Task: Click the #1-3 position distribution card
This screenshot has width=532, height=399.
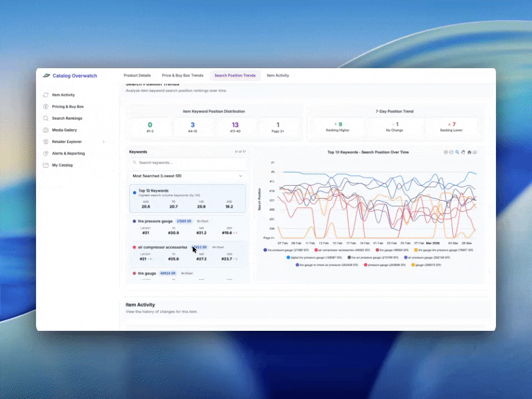Action: coord(150,127)
